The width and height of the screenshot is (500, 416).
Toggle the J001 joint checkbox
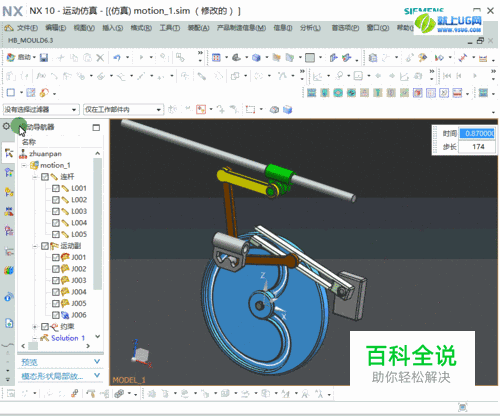(x=56, y=257)
